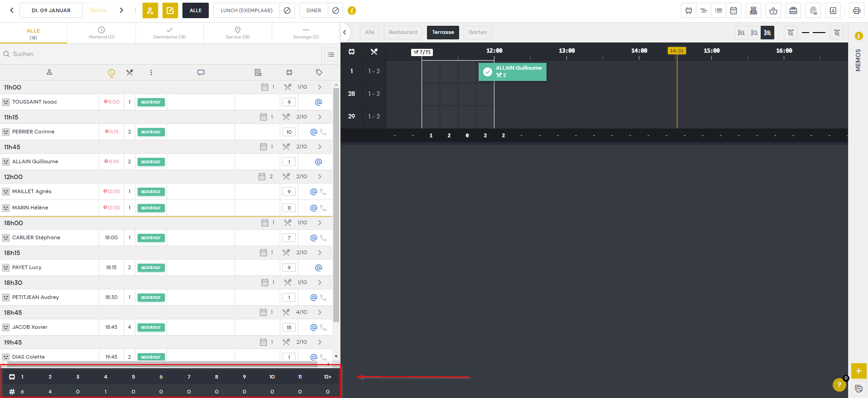Open the gift voucher icon
868x398 pixels.
tap(793, 10)
